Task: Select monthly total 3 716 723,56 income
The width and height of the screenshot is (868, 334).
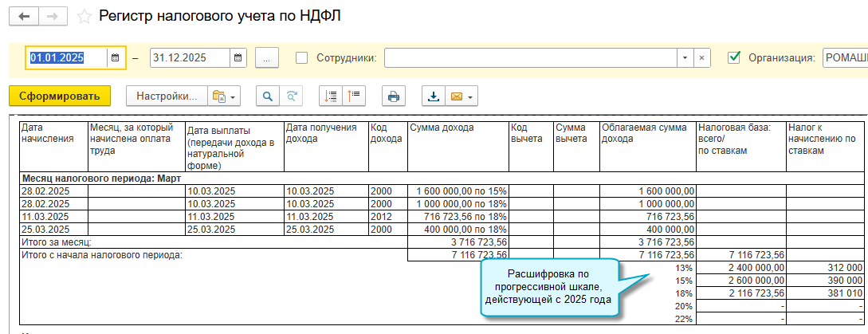Action: 458,242
